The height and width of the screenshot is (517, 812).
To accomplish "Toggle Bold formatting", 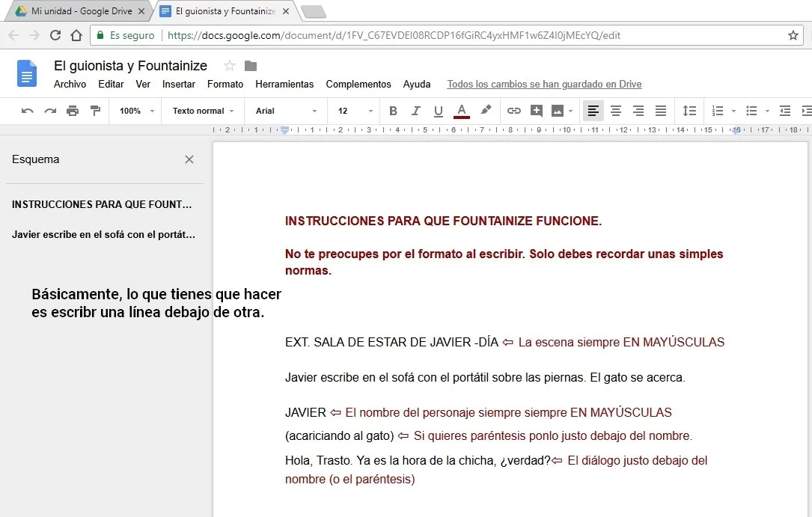I will (393, 111).
